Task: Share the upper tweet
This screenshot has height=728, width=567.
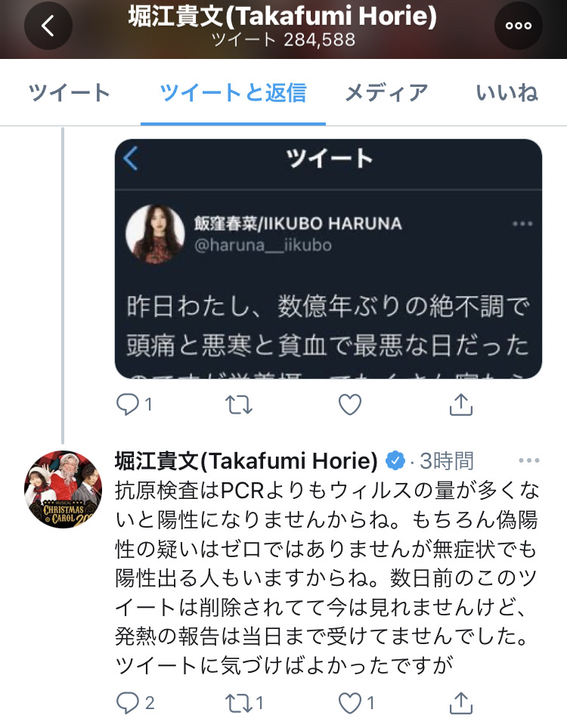Action: [460, 404]
